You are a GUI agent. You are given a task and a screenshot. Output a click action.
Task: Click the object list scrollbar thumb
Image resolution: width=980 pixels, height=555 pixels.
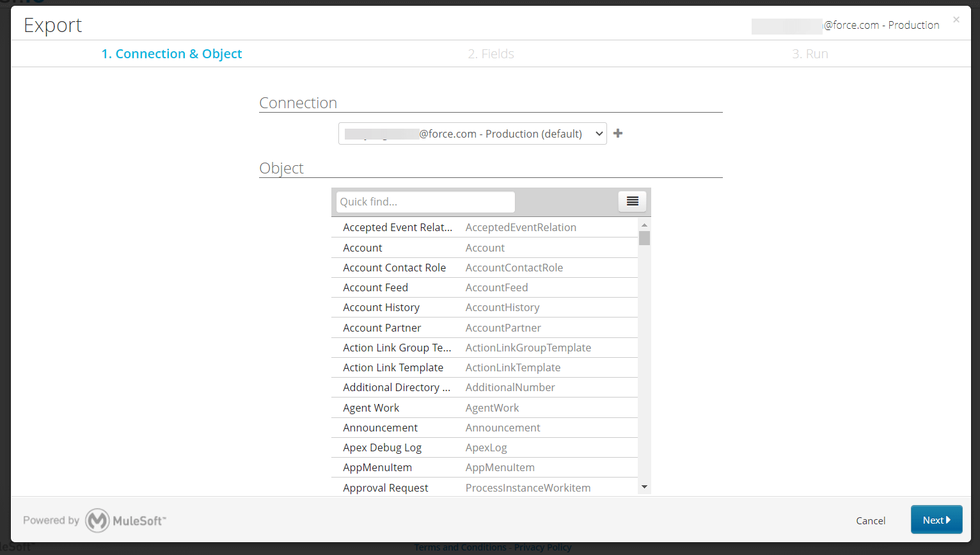click(x=644, y=238)
